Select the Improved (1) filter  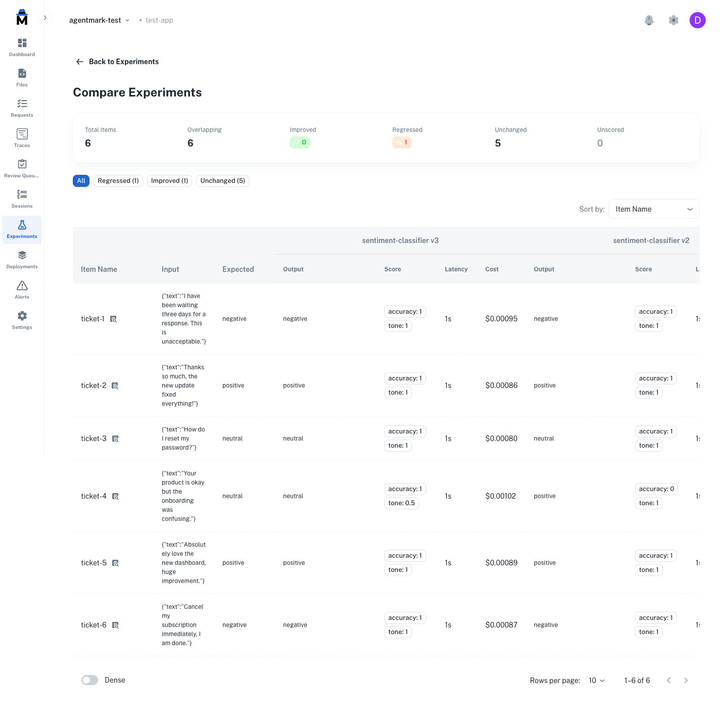tap(169, 181)
